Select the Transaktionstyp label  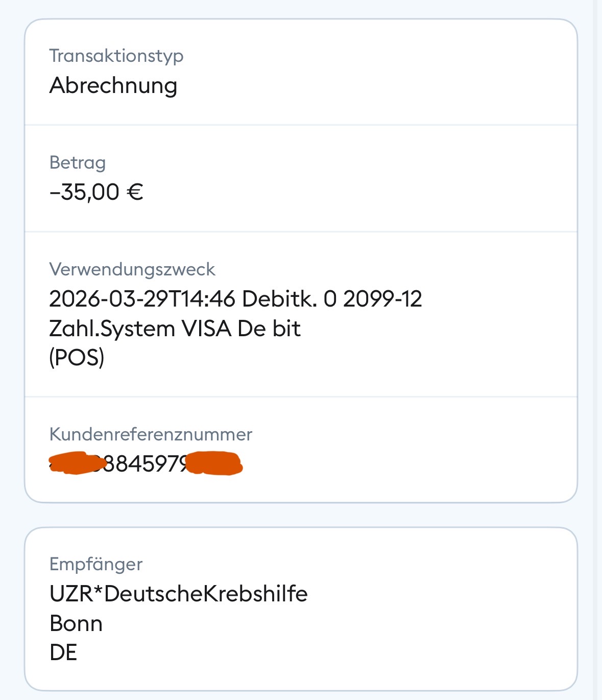coord(116,56)
